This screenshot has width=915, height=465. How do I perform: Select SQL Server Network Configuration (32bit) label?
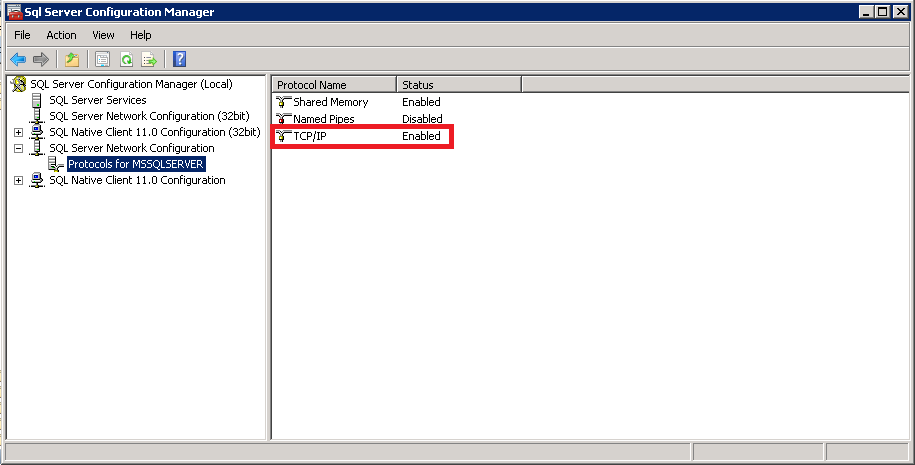coord(149,116)
